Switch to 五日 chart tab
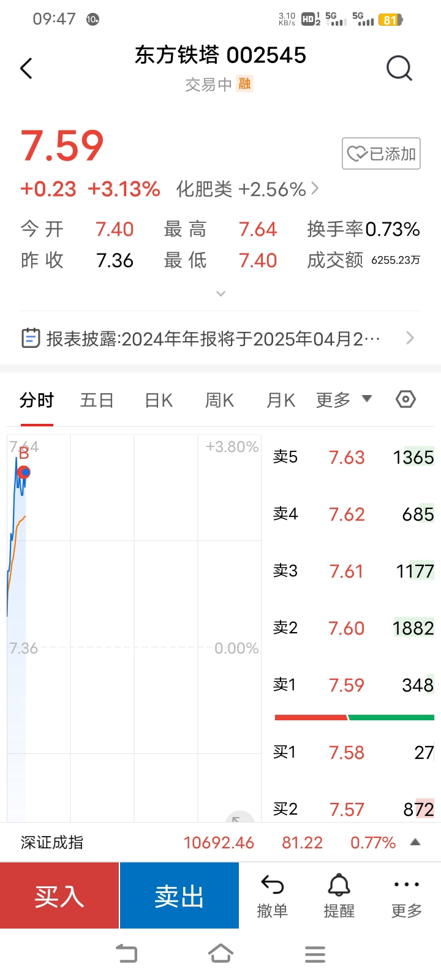This screenshot has height=980, width=441. click(97, 401)
